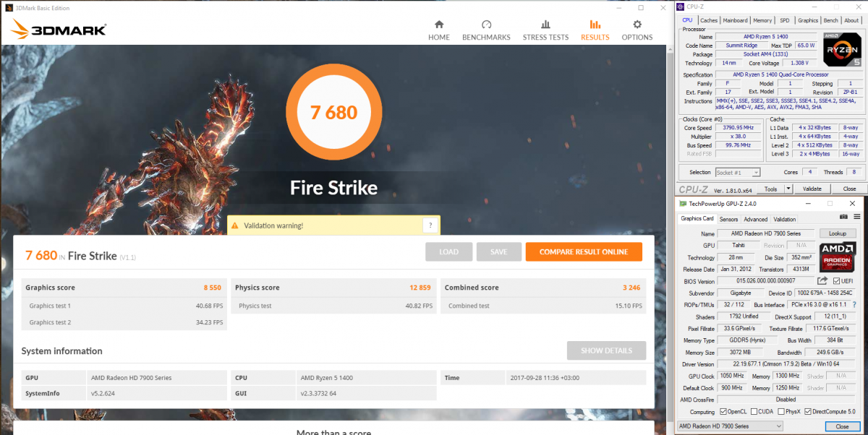Open the Socket #1 selection dropdown in CPU-Z

click(x=737, y=173)
